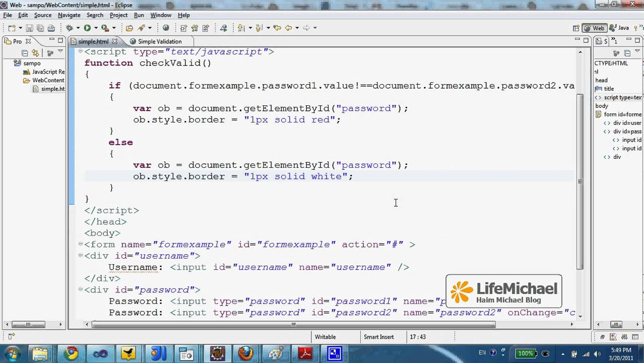Collapse the div id password fold

pyautogui.click(x=81, y=289)
